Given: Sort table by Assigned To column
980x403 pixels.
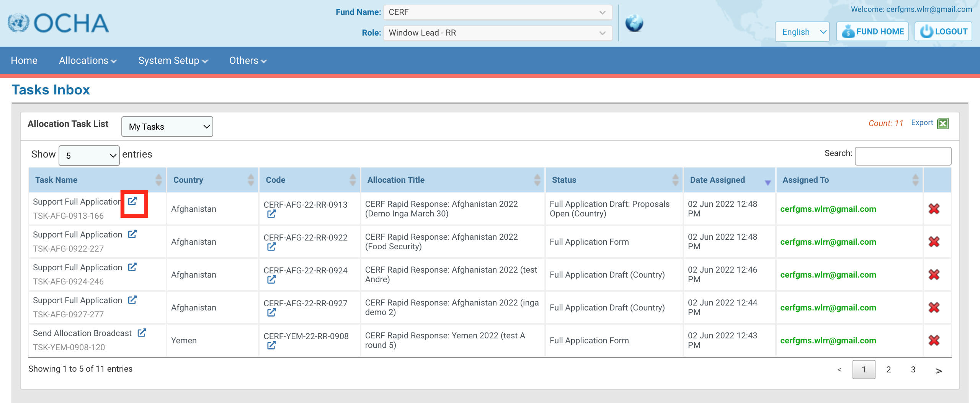Looking at the screenshot, I should click(x=849, y=180).
